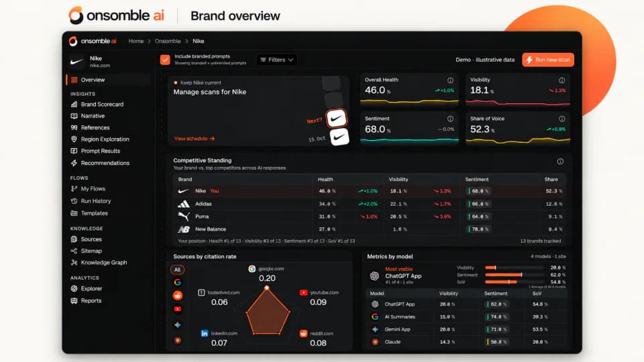Click the youtube.com citation label
Screen dimensions: 644x362
324,293
